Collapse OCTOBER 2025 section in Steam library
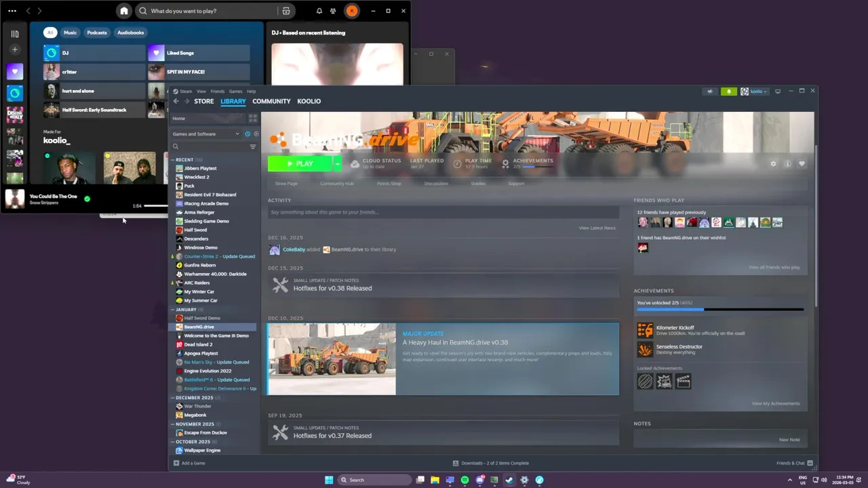 click(x=173, y=442)
